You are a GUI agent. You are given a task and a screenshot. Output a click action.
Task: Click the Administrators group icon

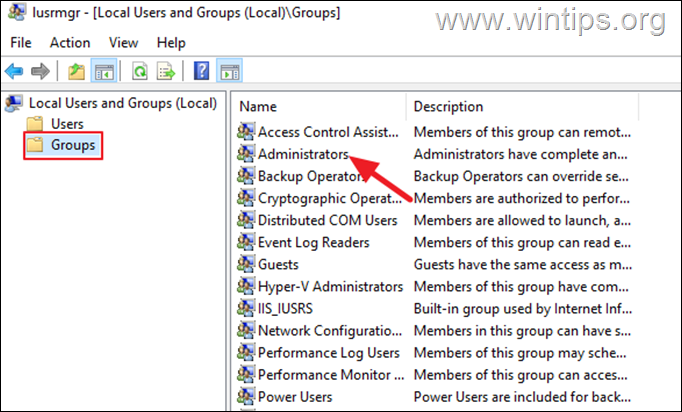(x=246, y=154)
